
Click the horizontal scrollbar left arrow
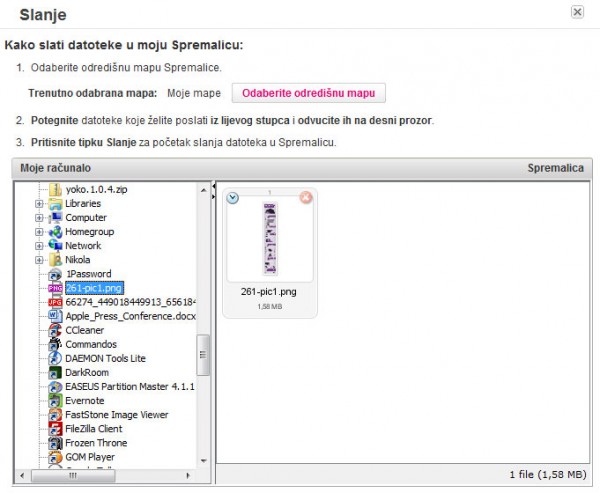(22, 475)
